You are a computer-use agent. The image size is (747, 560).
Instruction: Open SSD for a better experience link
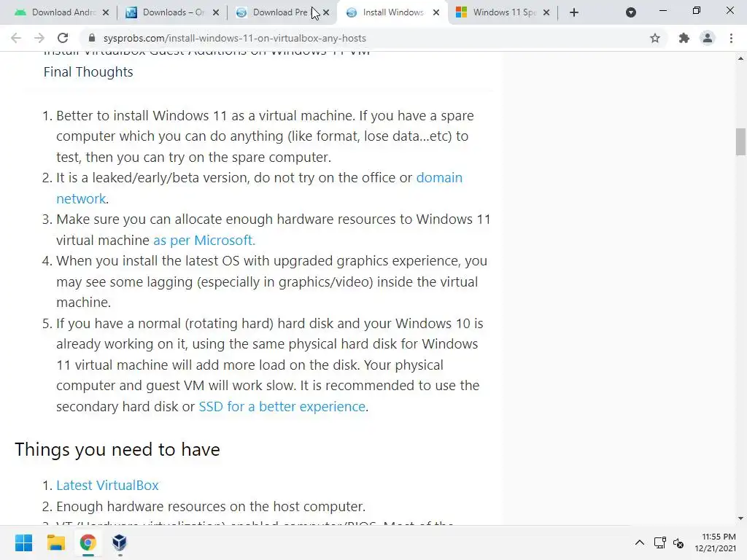pyautogui.click(x=282, y=406)
